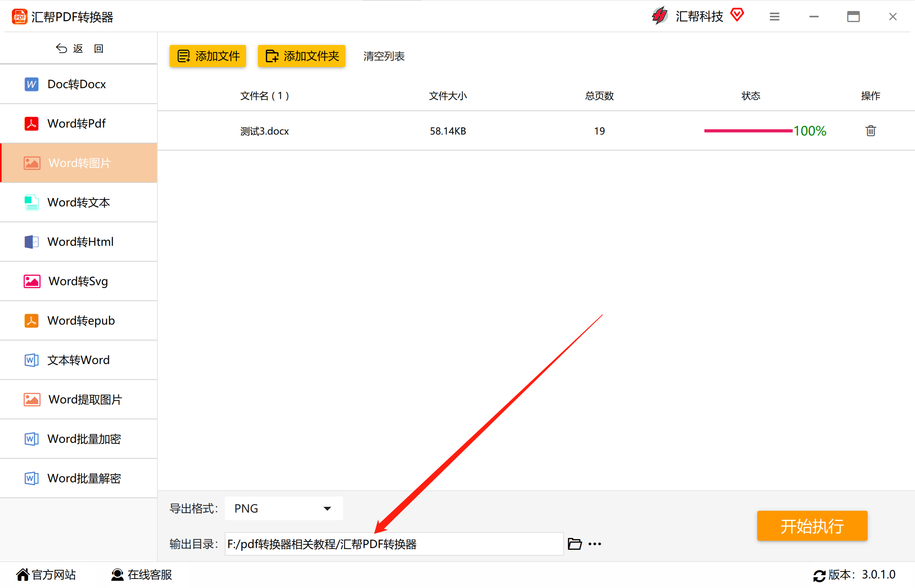The height and width of the screenshot is (588, 915).
Task: Open the hamburger menu icon in title bar
Action: tap(775, 17)
